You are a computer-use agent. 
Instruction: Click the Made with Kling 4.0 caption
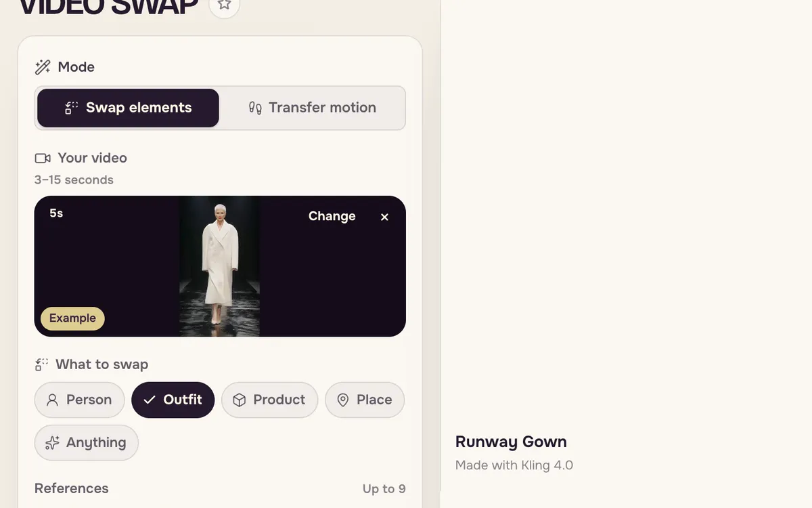514,465
